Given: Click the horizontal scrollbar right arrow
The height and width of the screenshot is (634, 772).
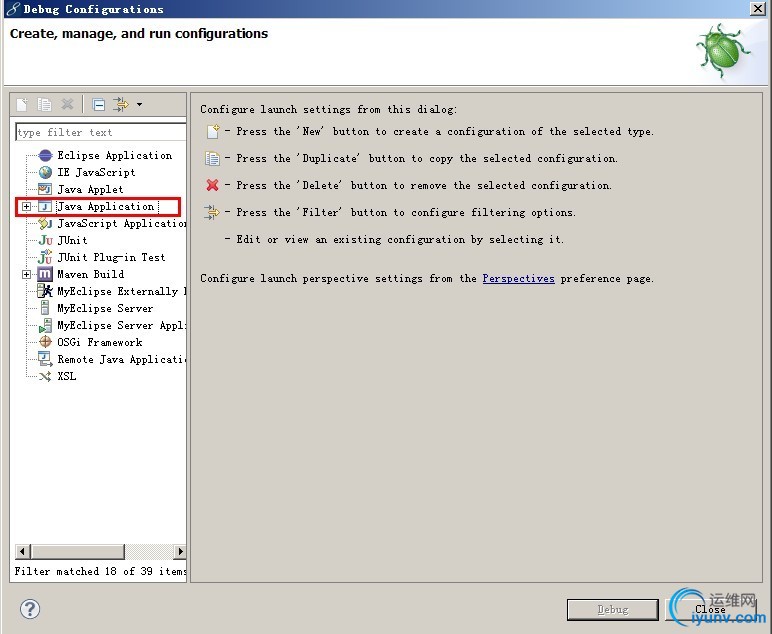Looking at the screenshot, I should click(180, 551).
